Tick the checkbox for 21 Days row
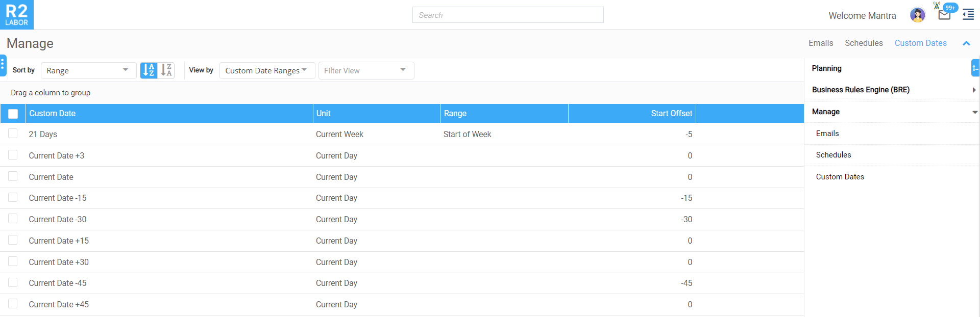The height and width of the screenshot is (317, 980). pos(13,134)
